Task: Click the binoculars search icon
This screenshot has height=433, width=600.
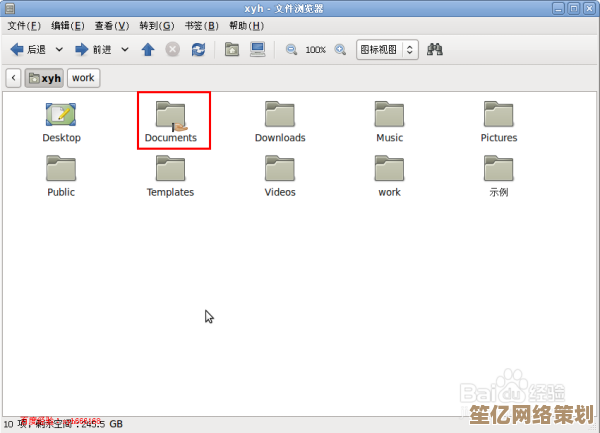Action: (x=435, y=49)
